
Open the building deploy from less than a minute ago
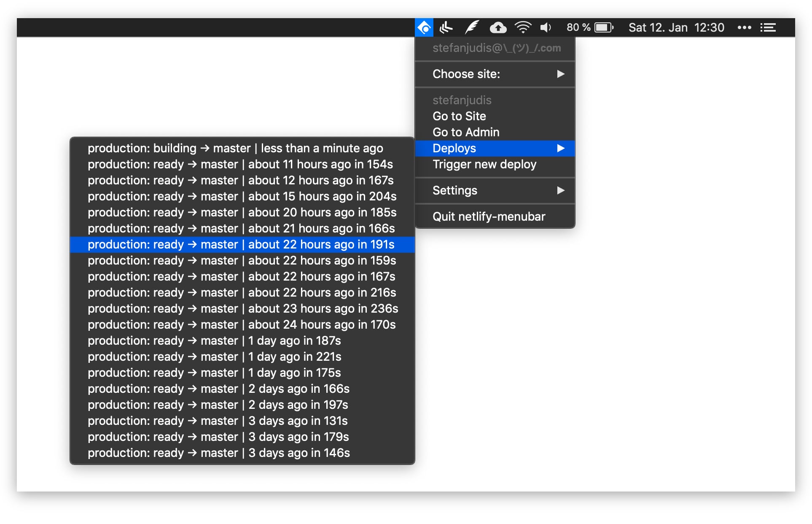pos(235,149)
